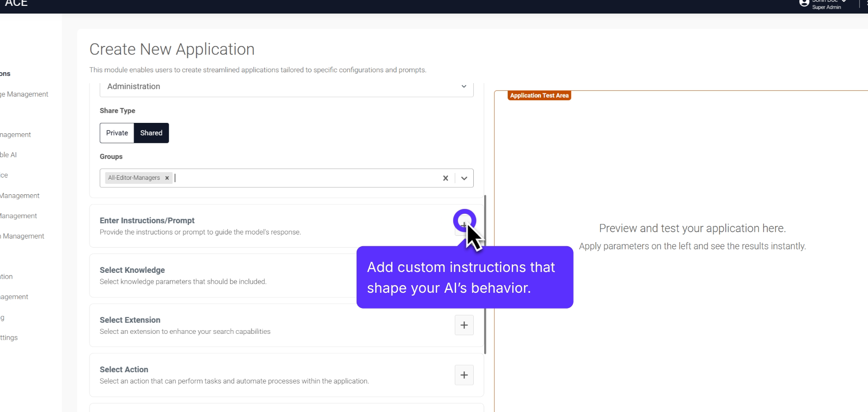The width and height of the screenshot is (868, 412).
Task: Open the sidebar item ending in "n Management"
Action: tap(23, 236)
